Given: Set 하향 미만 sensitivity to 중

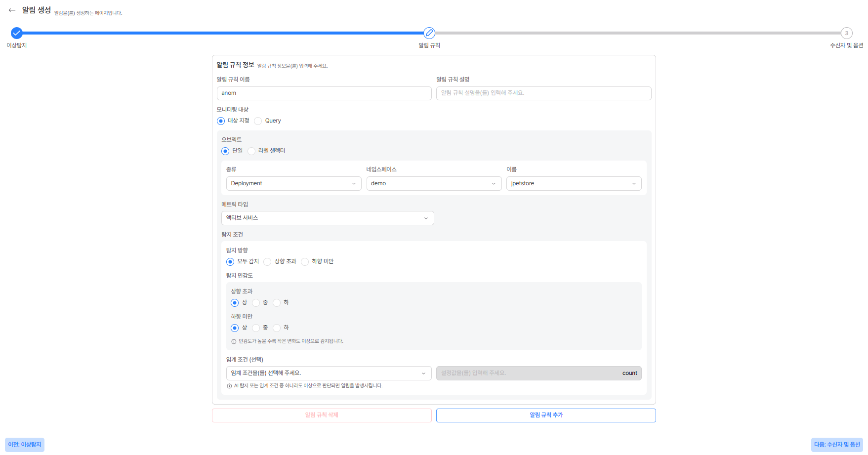Looking at the screenshot, I should (x=256, y=328).
